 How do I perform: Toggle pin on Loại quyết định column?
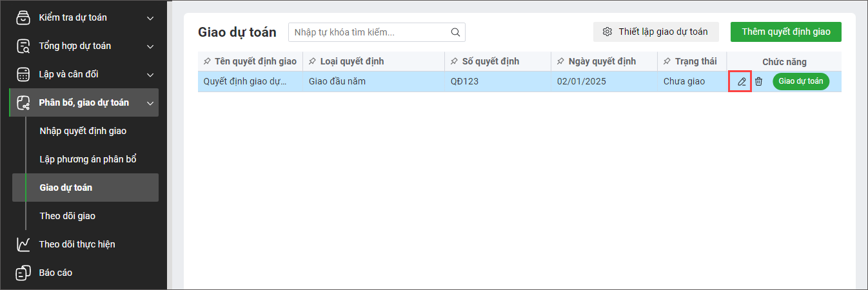312,62
